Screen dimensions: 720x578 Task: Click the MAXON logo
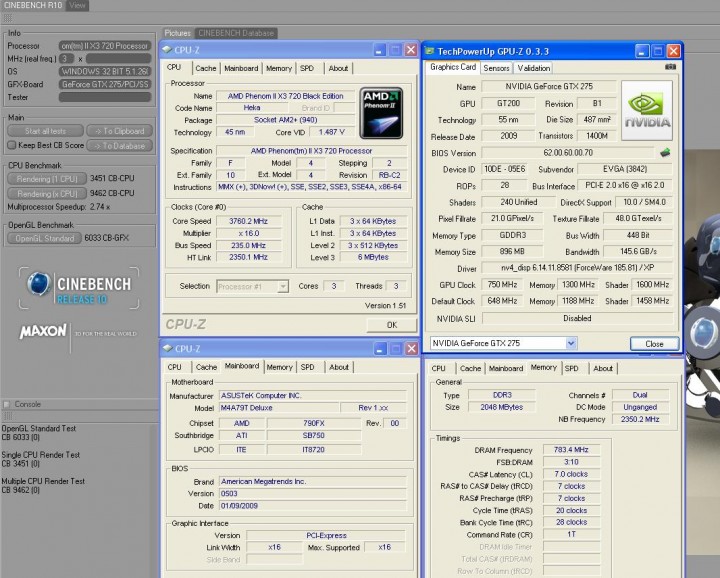(42, 330)
